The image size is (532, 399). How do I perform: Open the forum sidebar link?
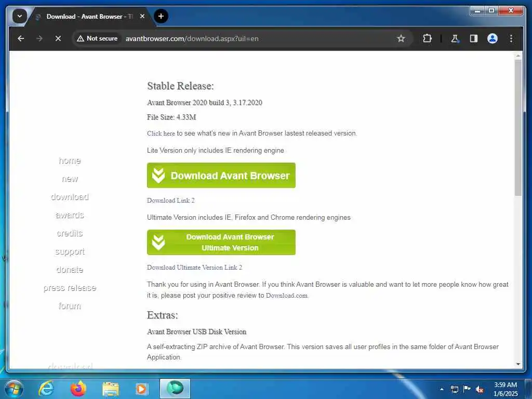[70, 306]
